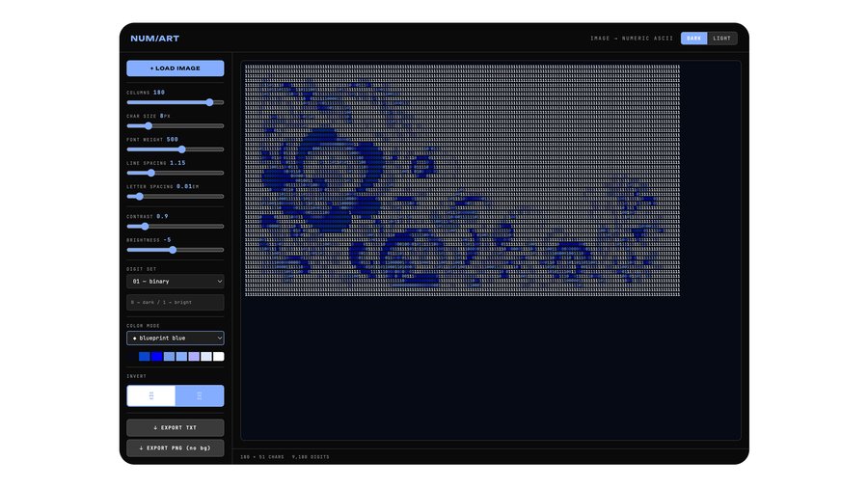Adjust the Columns slider
This screenshot has width=868, height=488.
(175, 102)
